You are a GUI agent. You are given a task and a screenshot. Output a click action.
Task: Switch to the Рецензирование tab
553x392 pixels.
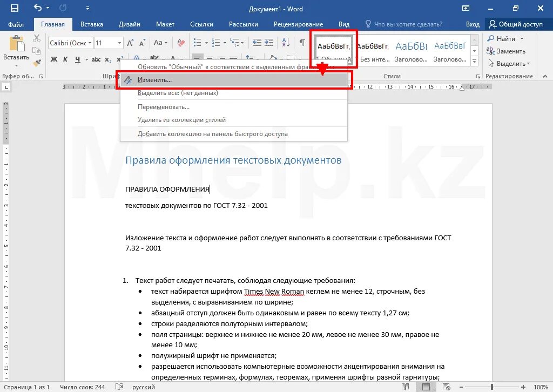tap(298, 24)
